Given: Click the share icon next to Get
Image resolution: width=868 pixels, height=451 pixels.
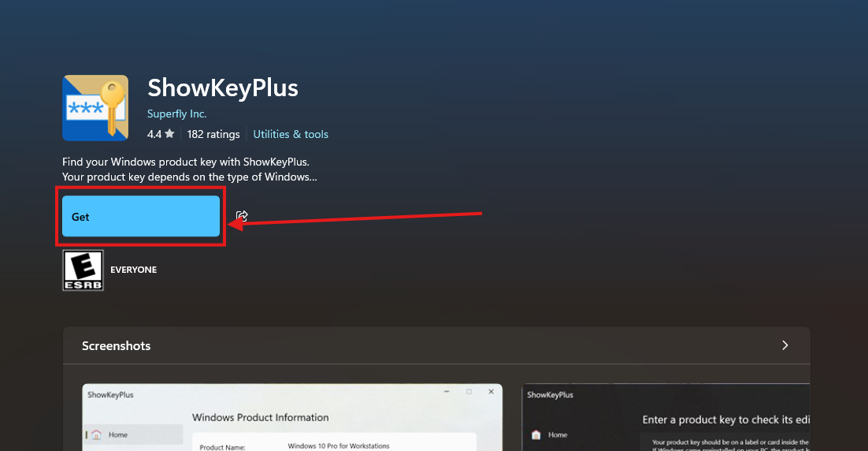Looking at the screenshot, I should click(x=242, y=216).
